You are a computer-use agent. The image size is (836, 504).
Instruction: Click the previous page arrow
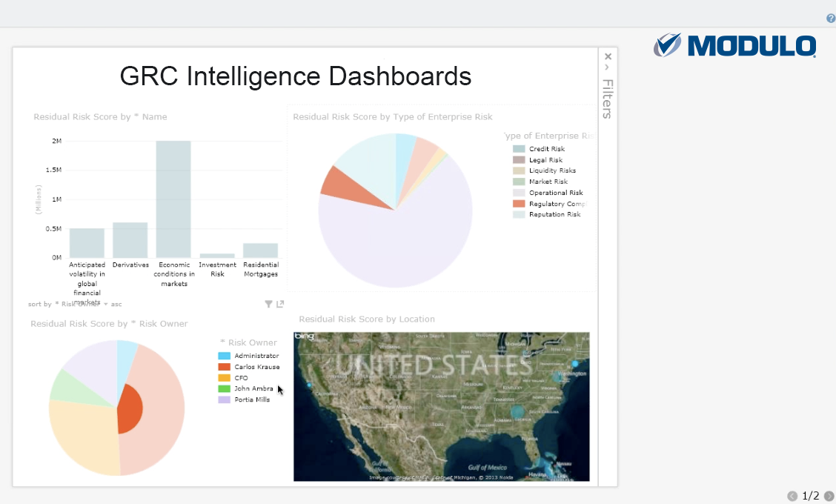pos(792,496)
